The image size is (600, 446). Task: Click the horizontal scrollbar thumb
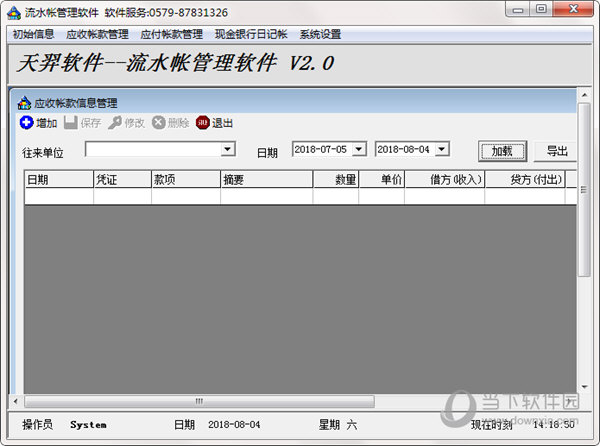199,401
